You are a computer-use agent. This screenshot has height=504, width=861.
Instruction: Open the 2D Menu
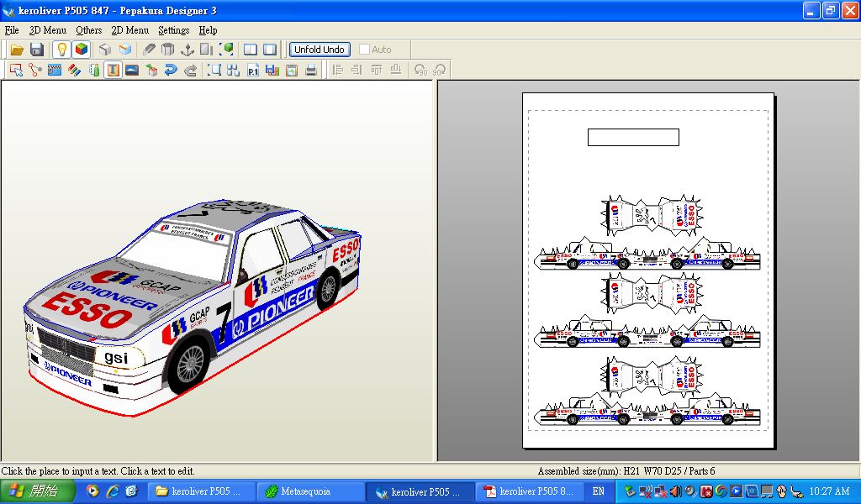tap(129, 30)
